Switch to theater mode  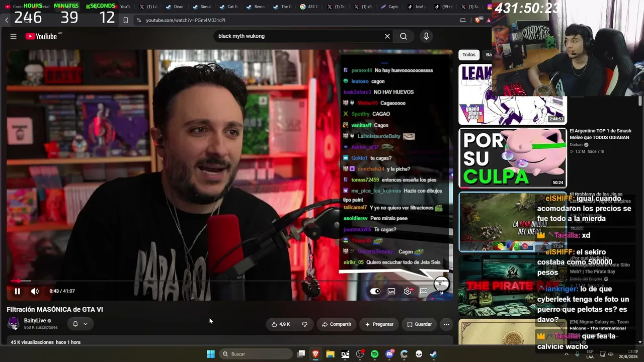(424, 291)
